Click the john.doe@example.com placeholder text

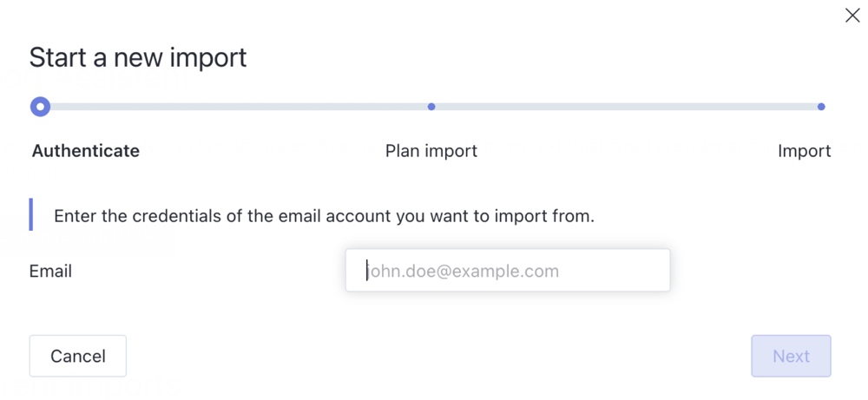pyautogui.click(x=464, y=271)
